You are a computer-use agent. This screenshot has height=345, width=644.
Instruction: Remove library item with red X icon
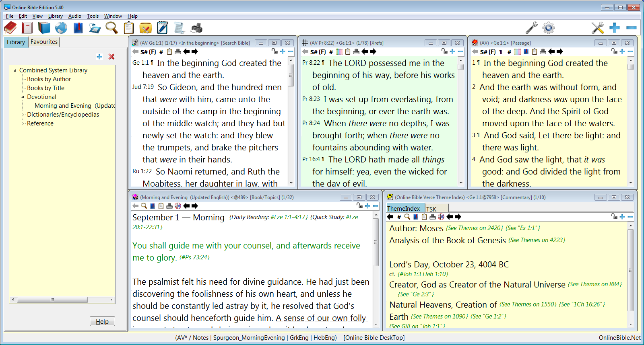111,57
